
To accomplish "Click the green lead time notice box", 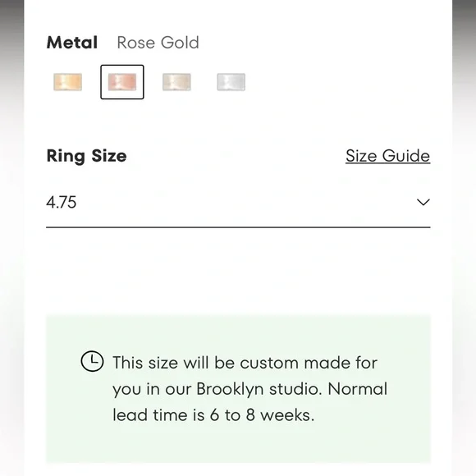I will click(x=238, y=389).
